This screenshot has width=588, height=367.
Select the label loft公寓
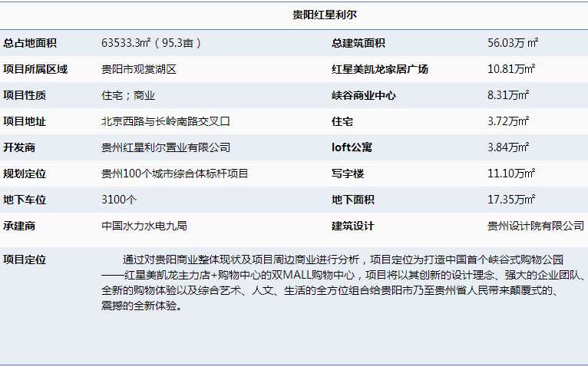(352, 147)
